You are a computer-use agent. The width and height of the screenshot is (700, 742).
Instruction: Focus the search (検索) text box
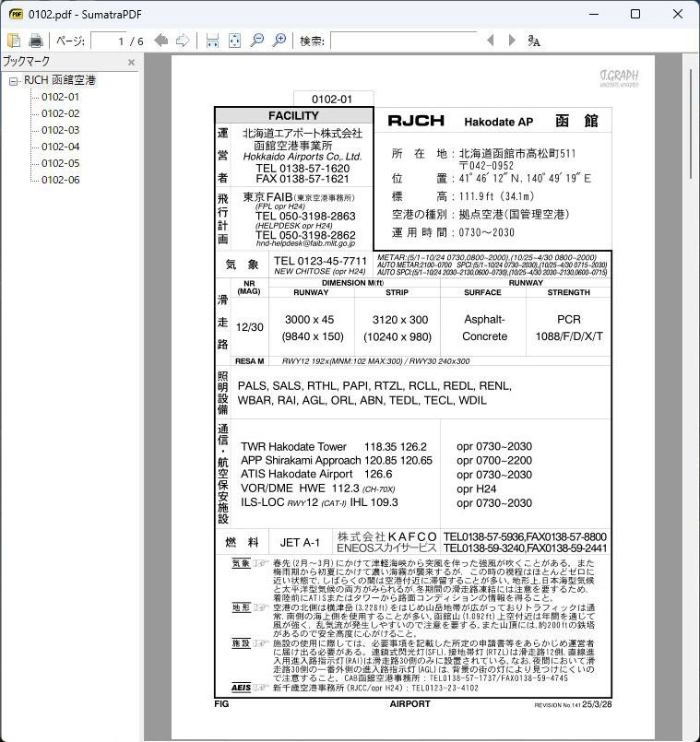403,41
